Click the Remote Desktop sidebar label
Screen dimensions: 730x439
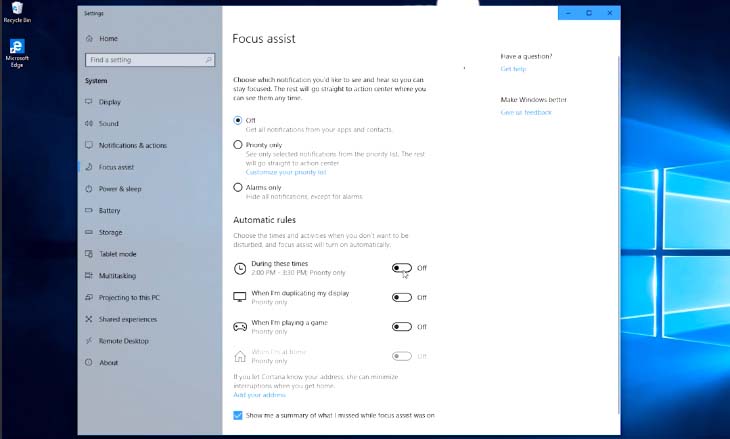(x=124, y=341)
